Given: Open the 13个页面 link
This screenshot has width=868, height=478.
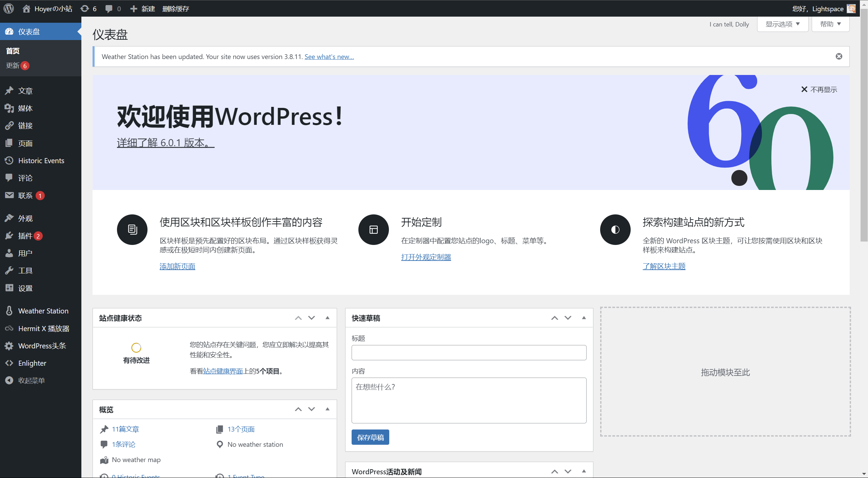Looking at the screenshot, I should (241, 429).
